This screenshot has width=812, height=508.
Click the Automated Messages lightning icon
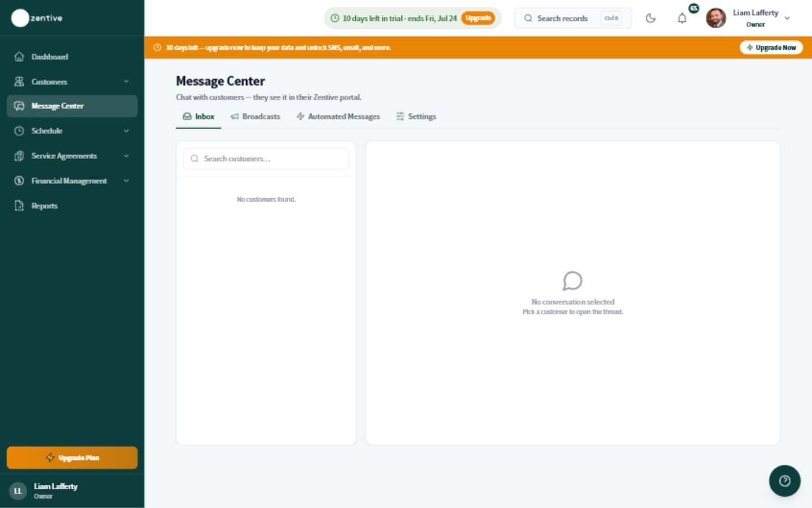pyautogui.click(x=301, y=116)
